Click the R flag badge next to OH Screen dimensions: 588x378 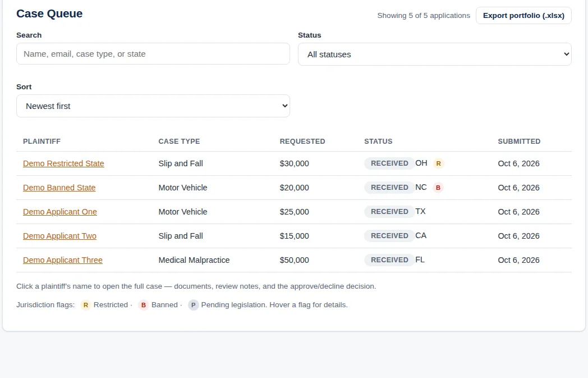[438, 163]
